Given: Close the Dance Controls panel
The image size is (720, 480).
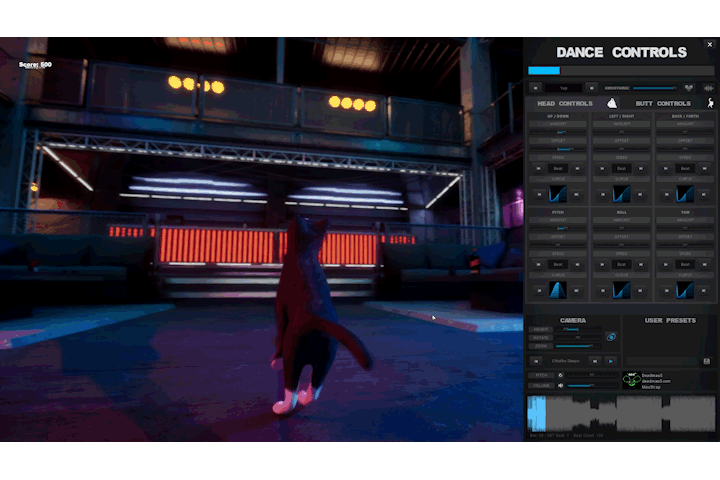Looking at the screenshot, I should coord(709,44).
